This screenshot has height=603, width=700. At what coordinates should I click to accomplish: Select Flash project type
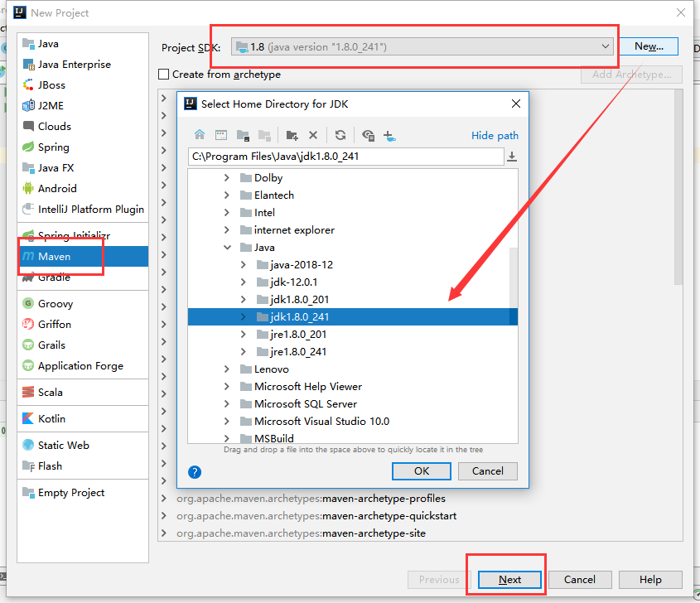coord(83,466)
